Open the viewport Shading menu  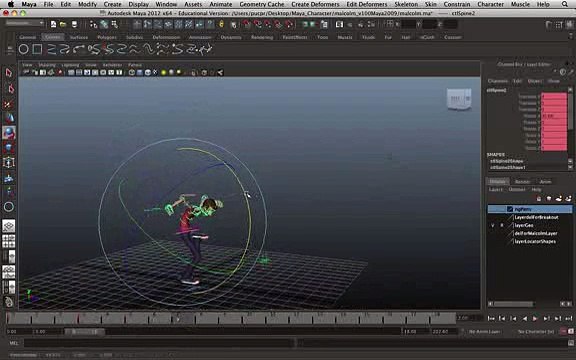coord(47,65)
